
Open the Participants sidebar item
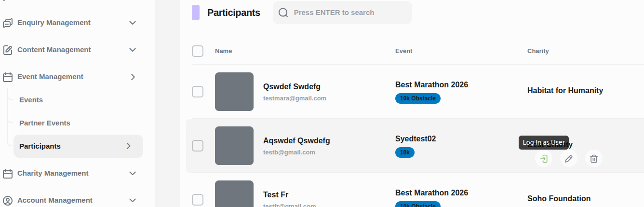tap(40, 146)
